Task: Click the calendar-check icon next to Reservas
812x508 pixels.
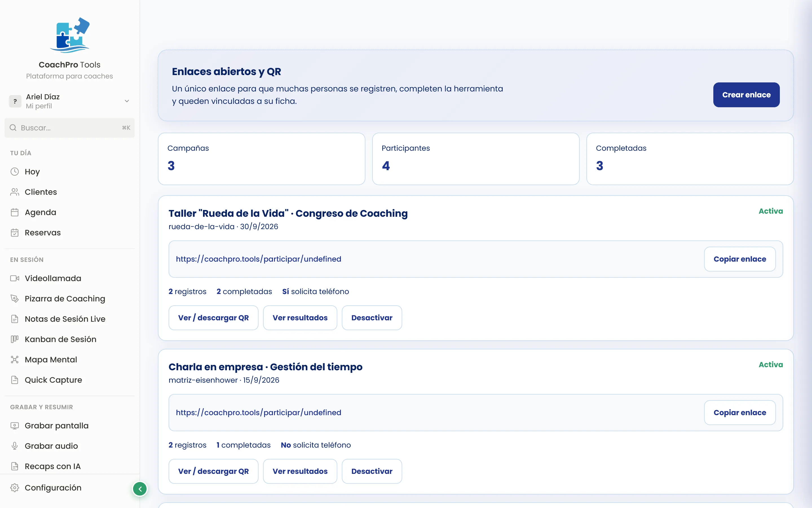Action: [x=14, y=233]
